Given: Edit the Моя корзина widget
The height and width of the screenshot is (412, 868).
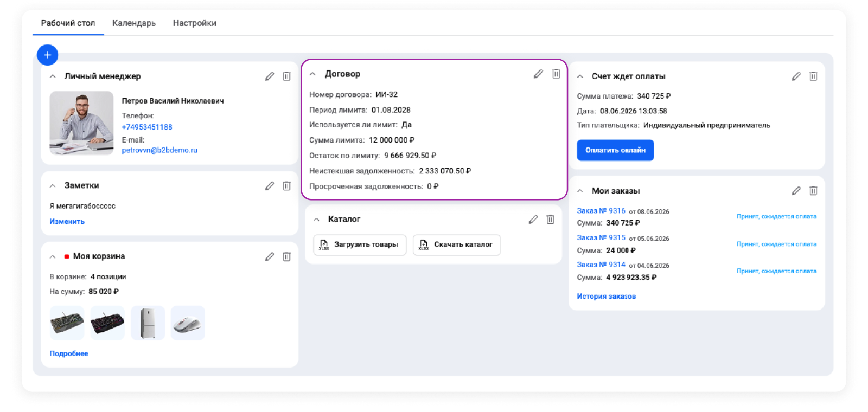Looking at the screenshot, I should (270, 257).
